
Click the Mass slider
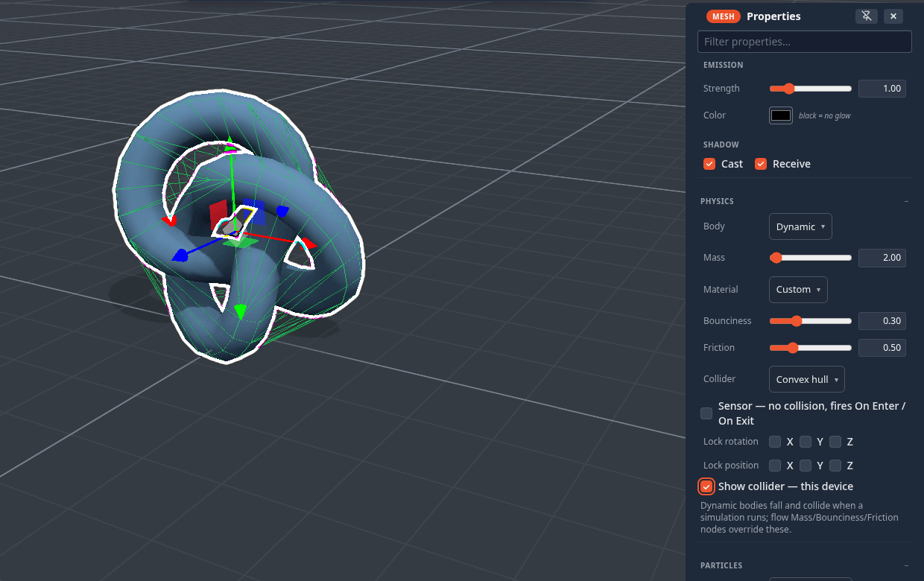[811, 258]
